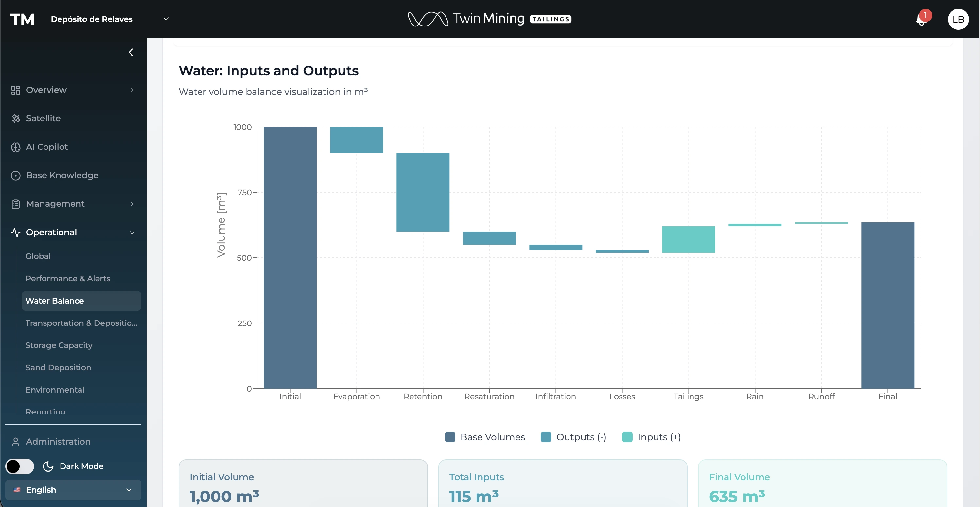Click the Satellite sidebar icon
Image resolution: width=980 pixels, height=507 pixels.
(x=16, y=119)
